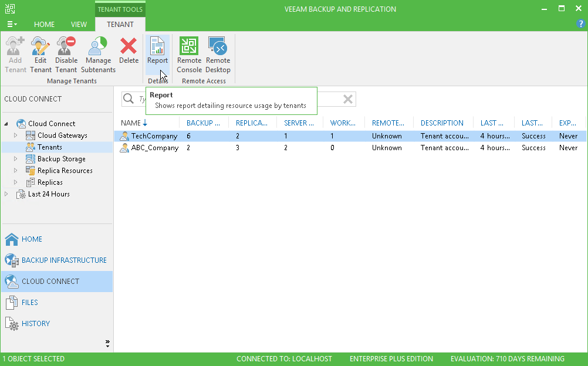Expand the Cloud Gateways node
588x366 pixels.
click(x=15, y=135)
